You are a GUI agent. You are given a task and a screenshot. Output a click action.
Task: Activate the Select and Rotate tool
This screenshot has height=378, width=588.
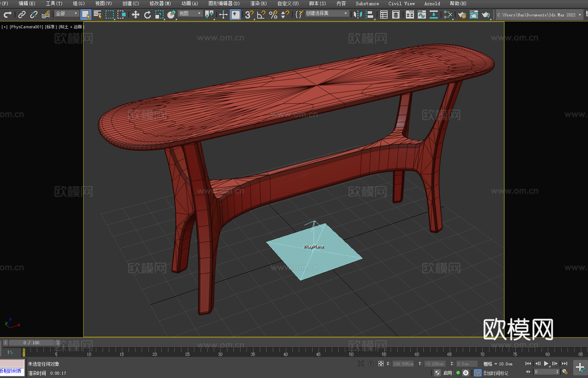[148, 14]
